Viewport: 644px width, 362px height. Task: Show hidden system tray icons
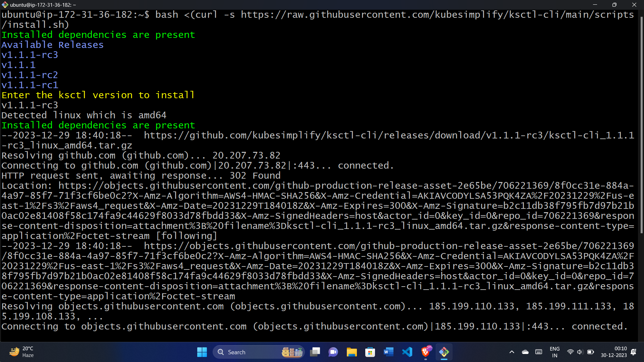point(512,352)
